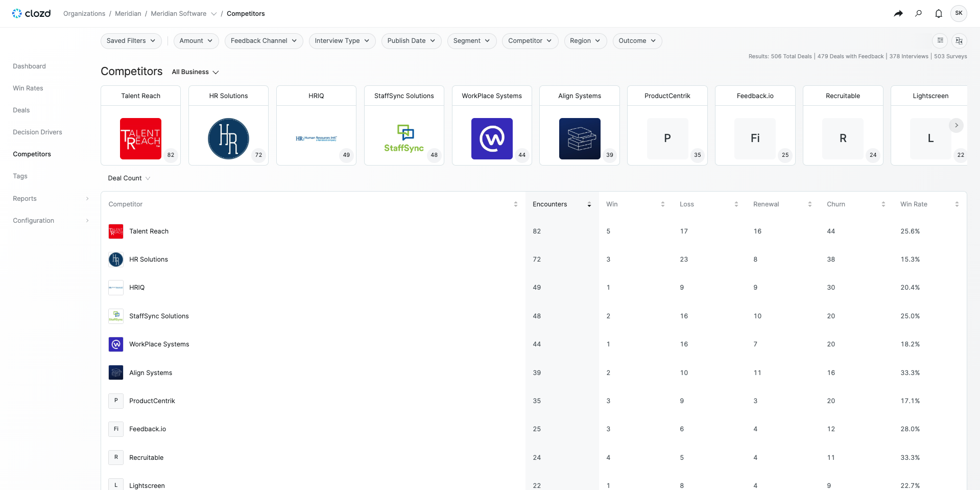Click Recruitable R icon in table
The image size is (980, 490).
(x=116, y=458)
